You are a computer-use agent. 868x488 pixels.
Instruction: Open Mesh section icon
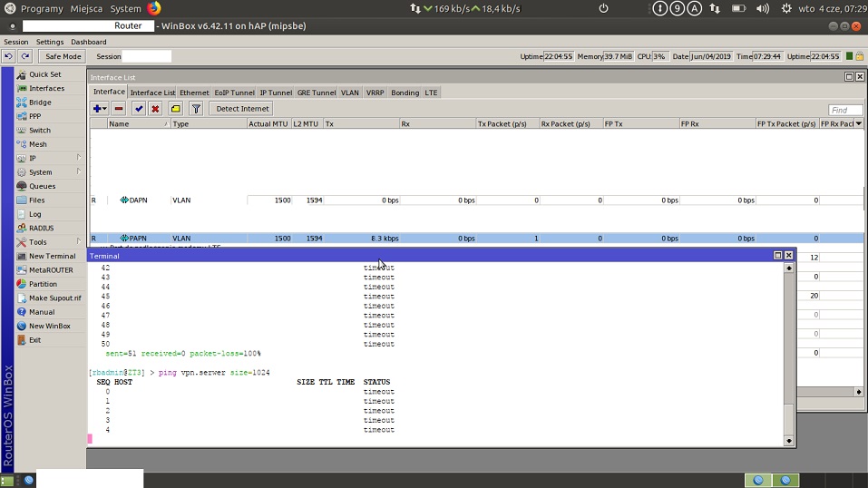pyautogui.click(x=22, y=144)
